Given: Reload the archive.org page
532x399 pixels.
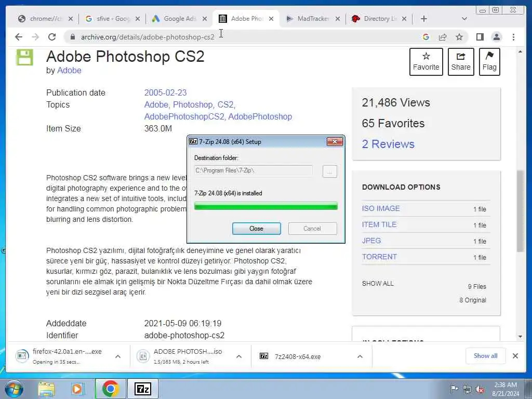Looking at the screenshot, I should pos(52,37).
